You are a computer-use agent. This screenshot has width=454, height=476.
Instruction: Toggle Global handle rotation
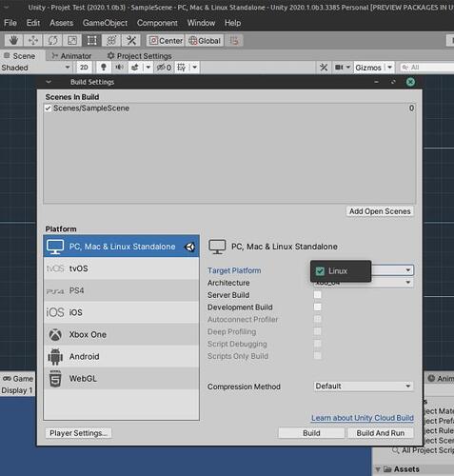205,41
